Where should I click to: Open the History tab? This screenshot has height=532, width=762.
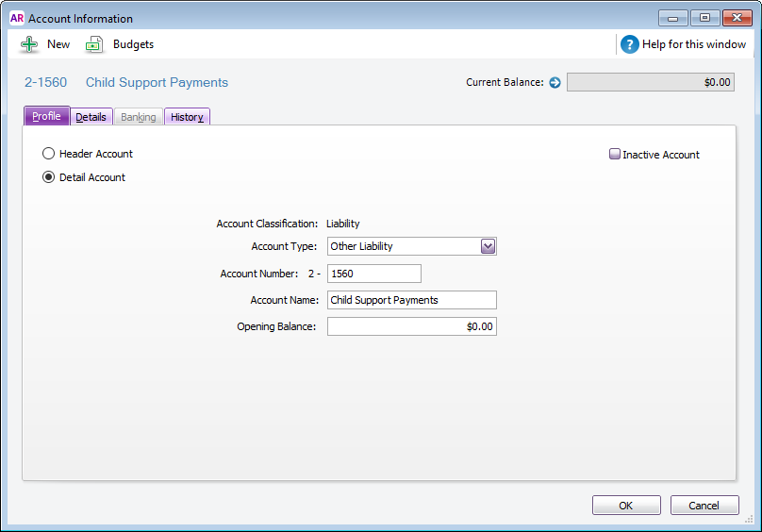tap(187, 117)
